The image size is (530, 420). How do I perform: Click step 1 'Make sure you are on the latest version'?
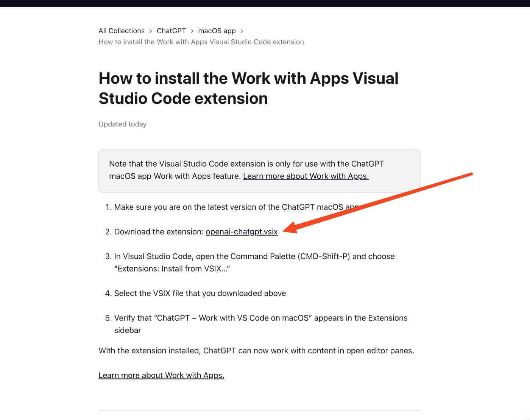tap(237, 207)
